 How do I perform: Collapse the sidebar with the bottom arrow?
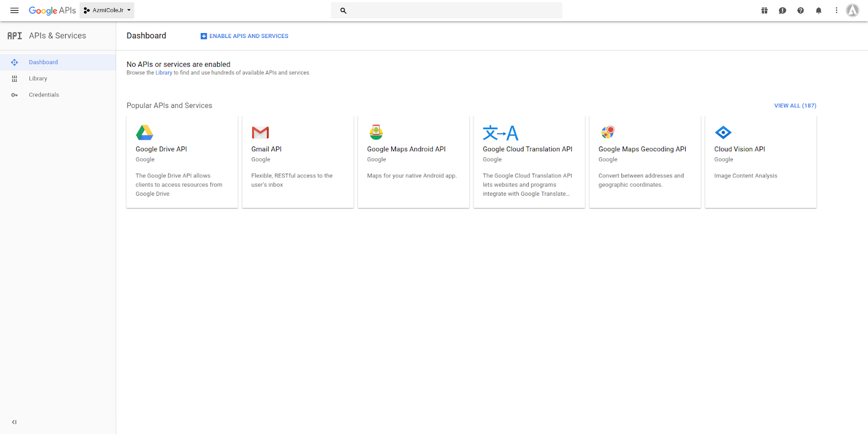pyautogui.click(x=14, y=422)
